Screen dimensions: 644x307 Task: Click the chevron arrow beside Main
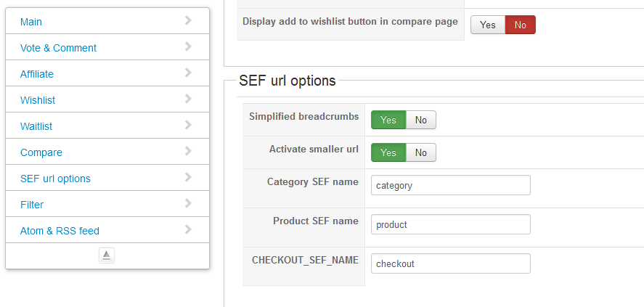tap(188, 21)
